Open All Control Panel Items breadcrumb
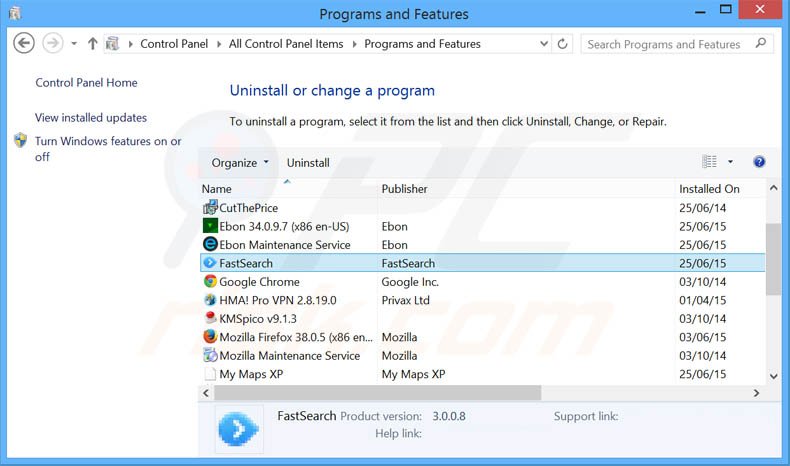Screen dimensions: 790x466 (x=286, y=44)
